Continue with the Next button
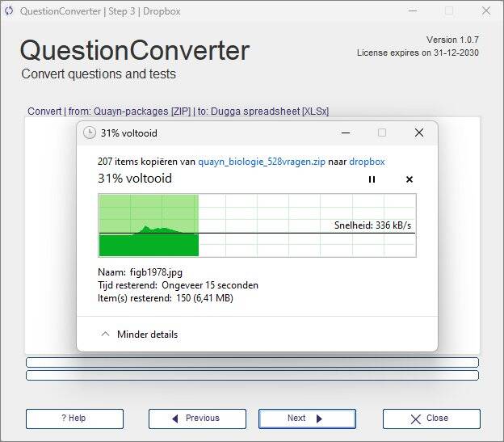The height and width of the screenshot is (442, 504). click(307, 419)
